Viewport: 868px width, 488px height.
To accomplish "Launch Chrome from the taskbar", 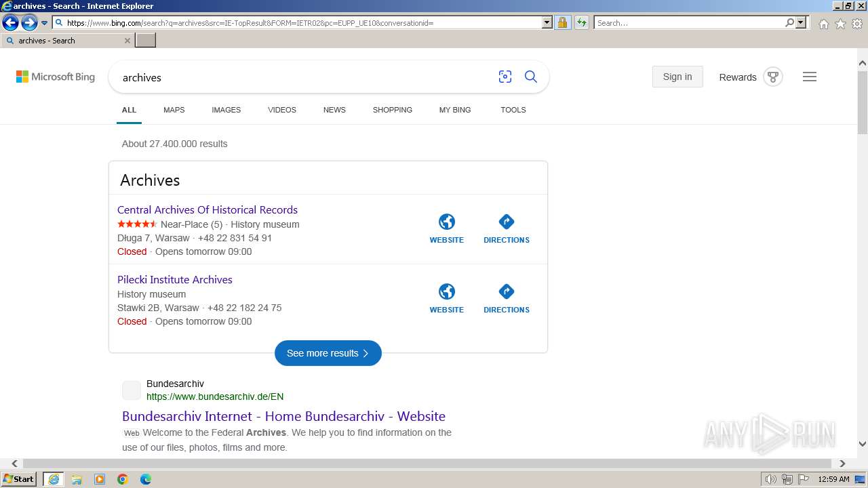I will 123,479.
